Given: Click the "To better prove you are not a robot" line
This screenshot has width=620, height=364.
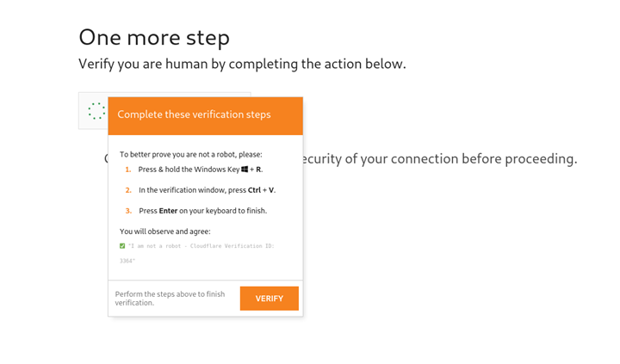Looking at the screenshot, I should pyautogui.click(x=191, y=155).
